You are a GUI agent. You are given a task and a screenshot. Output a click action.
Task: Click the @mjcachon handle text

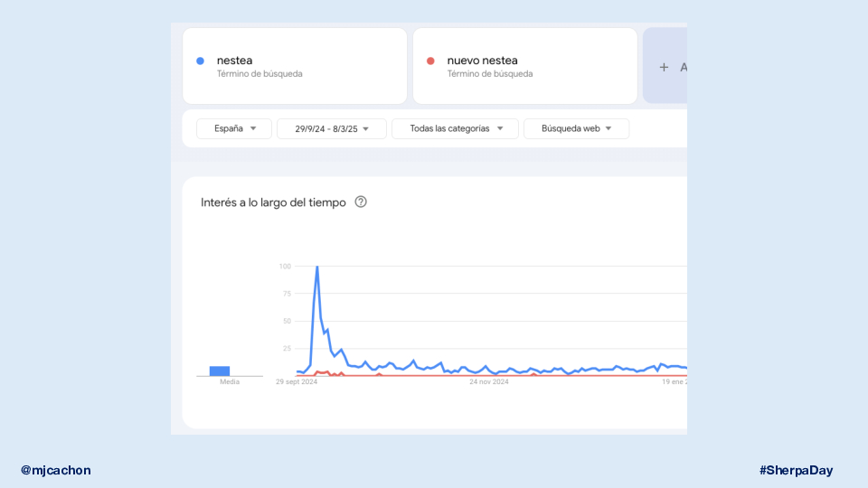[x=56, y=470]
